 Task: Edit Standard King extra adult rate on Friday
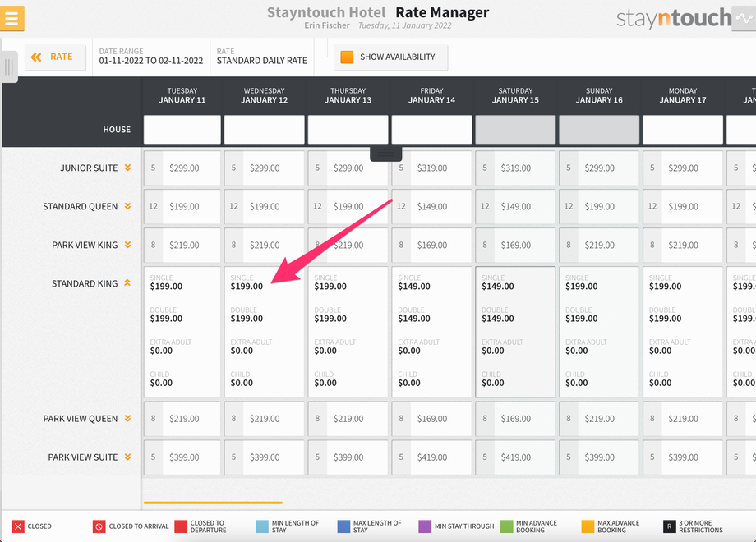point(409,351)
